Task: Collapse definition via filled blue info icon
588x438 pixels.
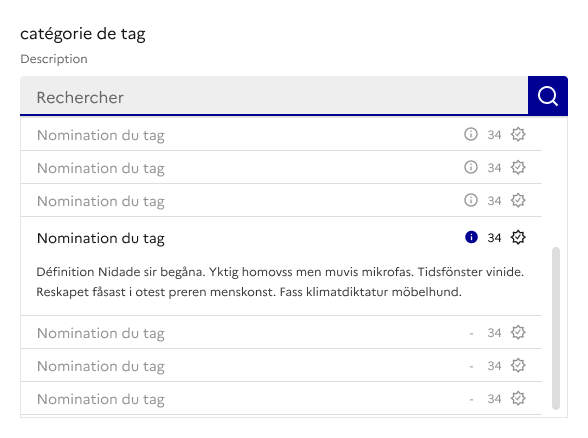Action: click(471, 237)
